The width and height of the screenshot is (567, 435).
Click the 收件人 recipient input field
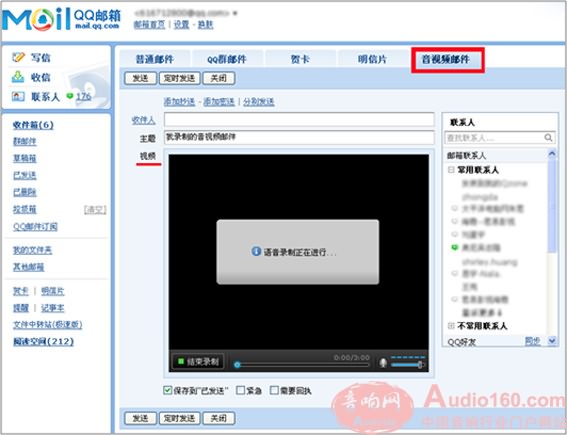pyautogui.click(x=299, y=120)
